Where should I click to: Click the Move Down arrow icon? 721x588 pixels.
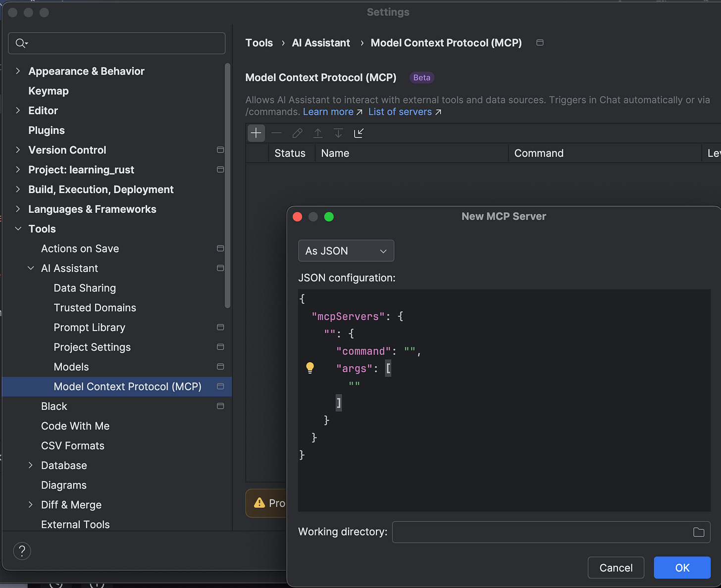(x=338, y=133)
